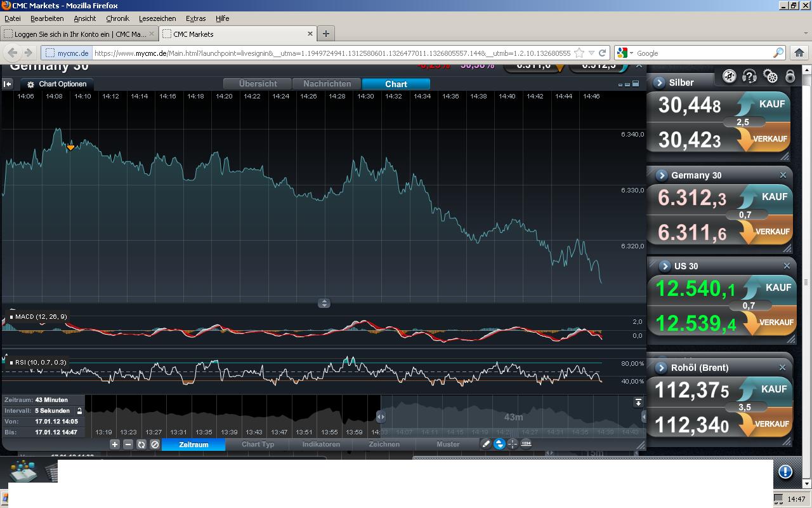Click the chart zoom-in plus button
Screen dimensions: 812x508
[x=115, y=444]
